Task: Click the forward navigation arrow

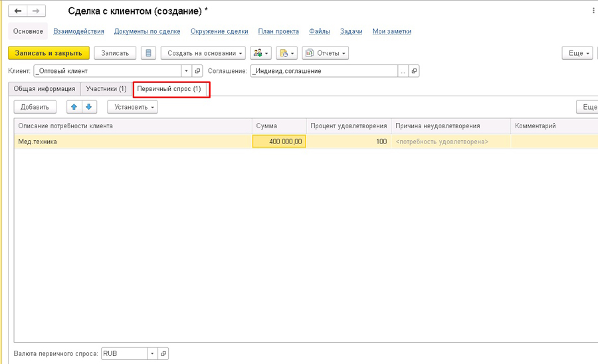Action: coord(37,11)
